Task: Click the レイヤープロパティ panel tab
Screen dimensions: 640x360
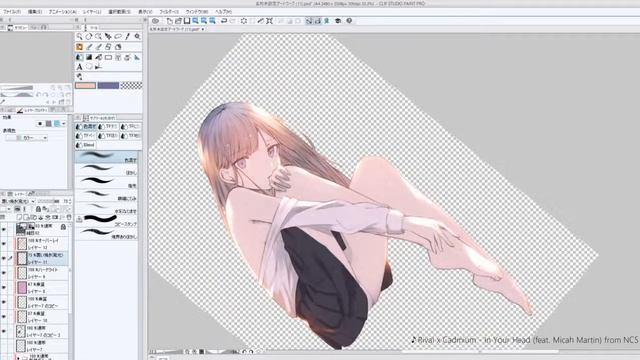Action: pyautogui.click(x=33, y=110)
